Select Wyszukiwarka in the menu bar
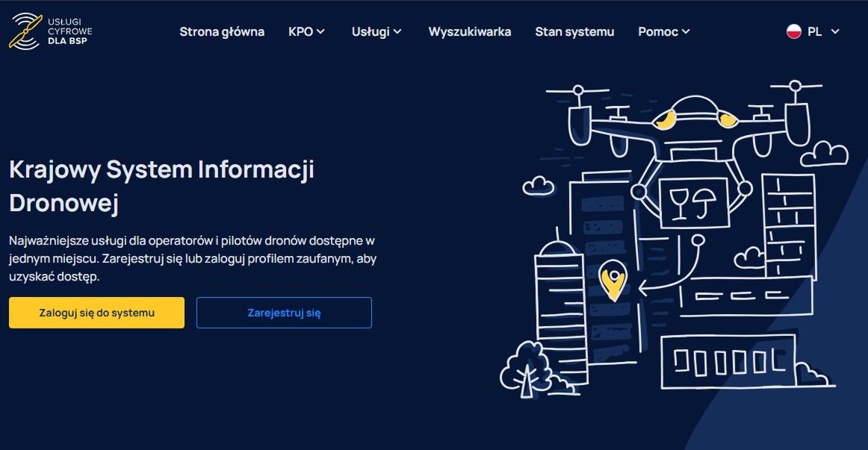The width and height of the screenshot is (868, 450). click(x=469, y=31)
